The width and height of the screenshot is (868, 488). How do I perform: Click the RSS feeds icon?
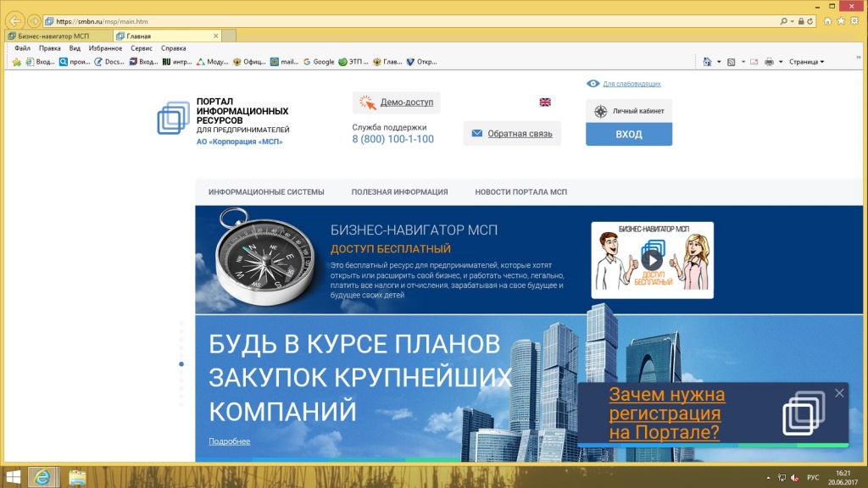pos(732,62)
